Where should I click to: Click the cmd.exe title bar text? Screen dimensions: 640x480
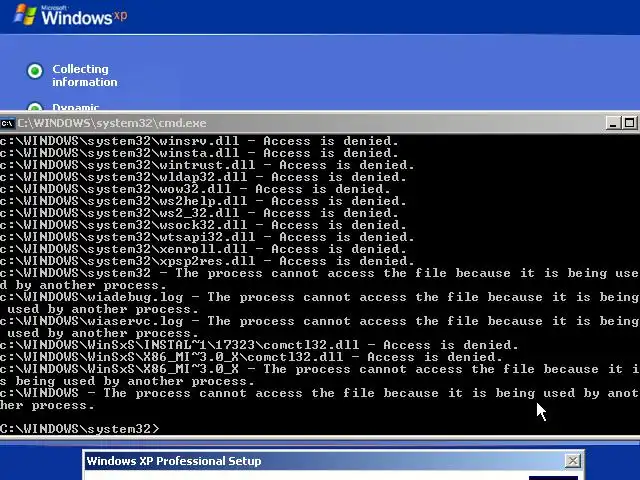pyautogui.click(x=112, y=123)
